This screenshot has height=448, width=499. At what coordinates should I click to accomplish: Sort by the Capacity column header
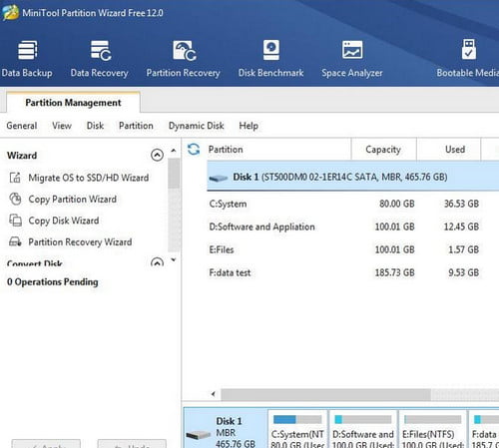click(383, 150)
